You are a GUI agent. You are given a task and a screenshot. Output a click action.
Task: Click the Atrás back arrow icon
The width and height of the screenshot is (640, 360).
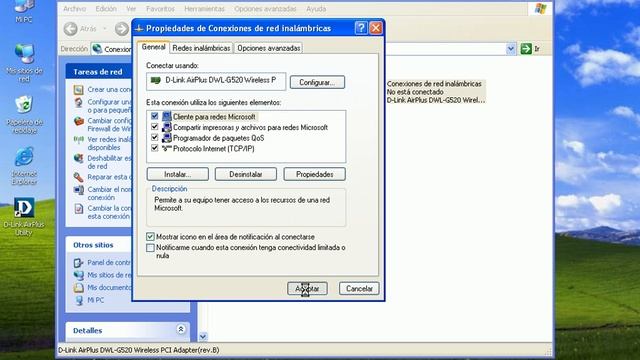[x=71, y=29]
